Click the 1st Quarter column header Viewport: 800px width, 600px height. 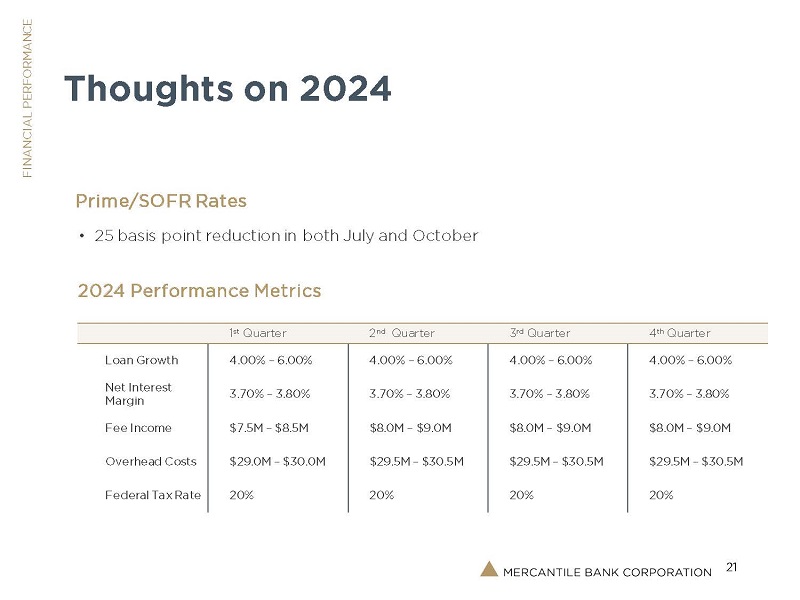(x=258, y=332)
